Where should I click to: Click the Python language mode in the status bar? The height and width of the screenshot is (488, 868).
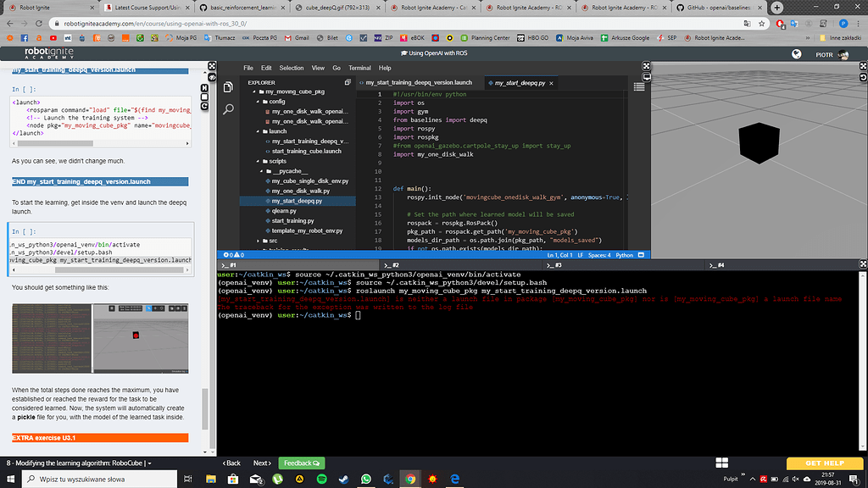(x=626, y=253)
